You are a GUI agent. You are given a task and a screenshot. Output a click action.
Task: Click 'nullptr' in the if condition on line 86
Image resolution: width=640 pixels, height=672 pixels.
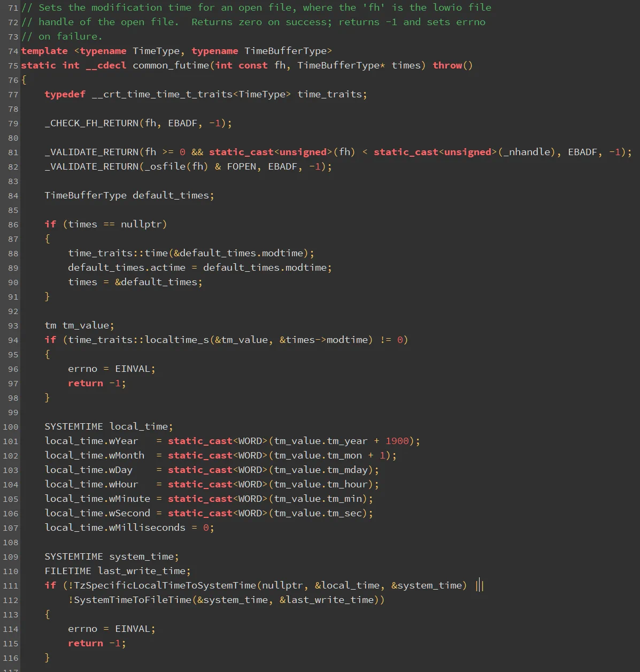point(141,224)
